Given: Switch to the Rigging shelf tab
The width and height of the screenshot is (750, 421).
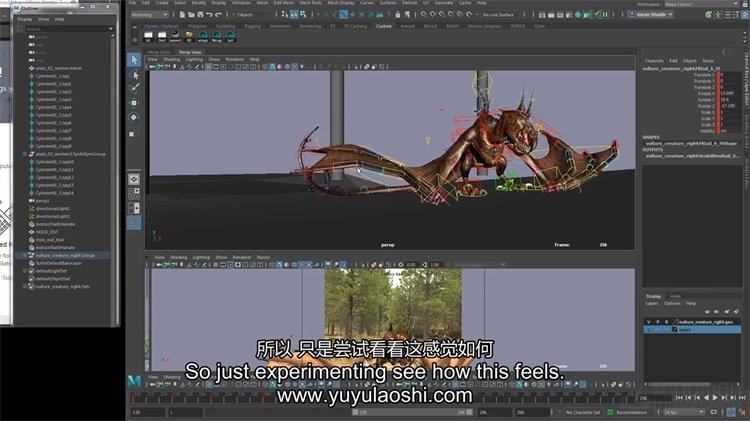Looking at the screenshot, I should pos(252,26).
